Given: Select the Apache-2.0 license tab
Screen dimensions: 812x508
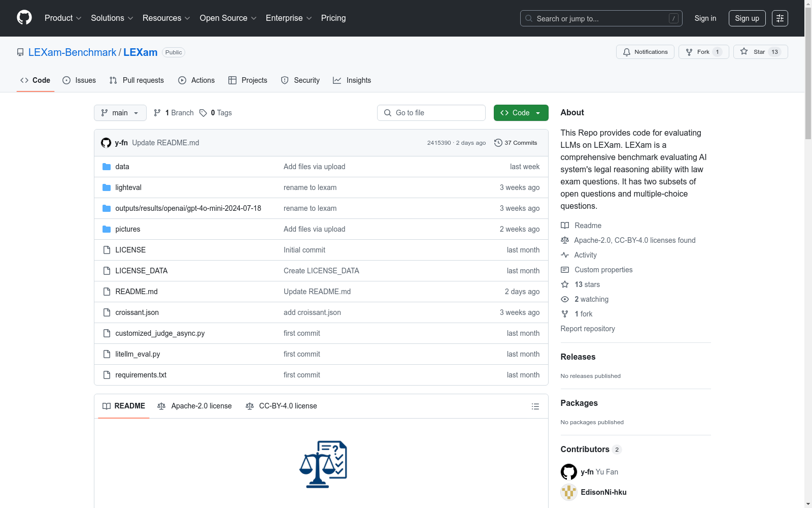Looking at the screenshot, I should click(194, 406).
